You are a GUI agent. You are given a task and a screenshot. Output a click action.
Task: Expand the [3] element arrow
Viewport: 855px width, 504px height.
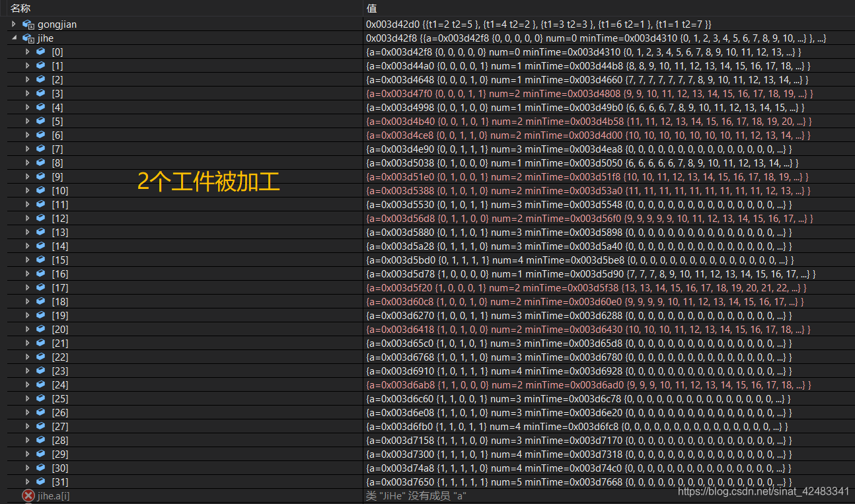(x=27, y=93)
